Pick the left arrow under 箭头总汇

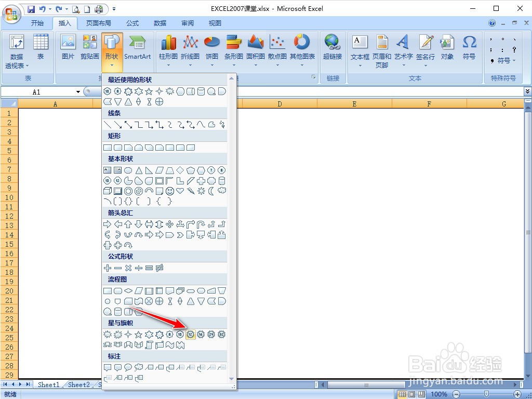click(118, 224)
